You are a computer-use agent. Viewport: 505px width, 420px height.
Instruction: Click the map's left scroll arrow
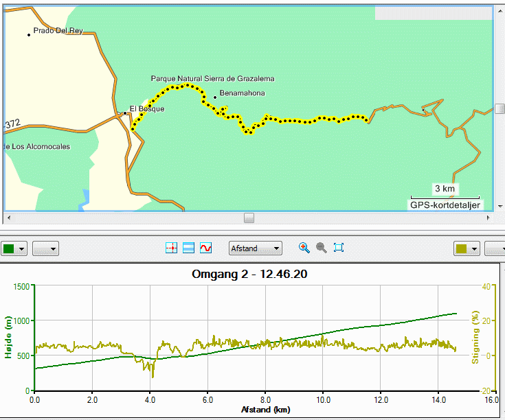[x=9, y=218]
